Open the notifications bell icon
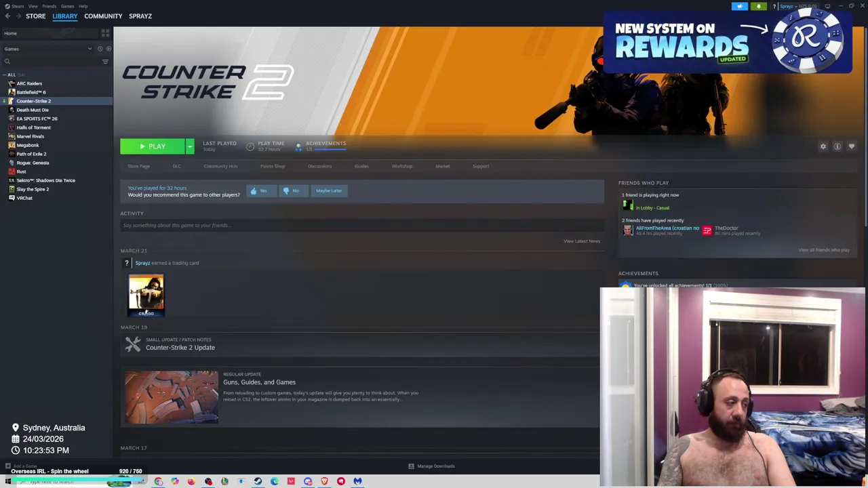The image size is (868, 488). (758, 6)
